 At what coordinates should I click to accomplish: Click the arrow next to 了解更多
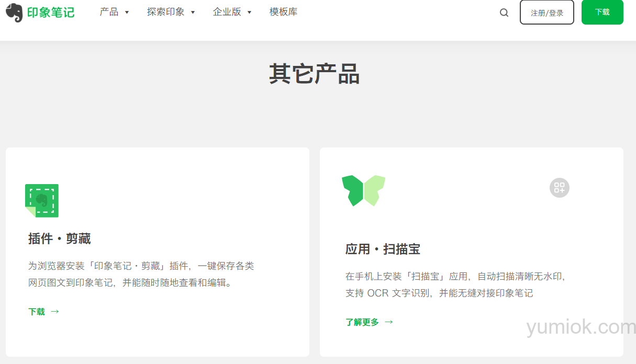pyautogui.click(x=389, y=322)
